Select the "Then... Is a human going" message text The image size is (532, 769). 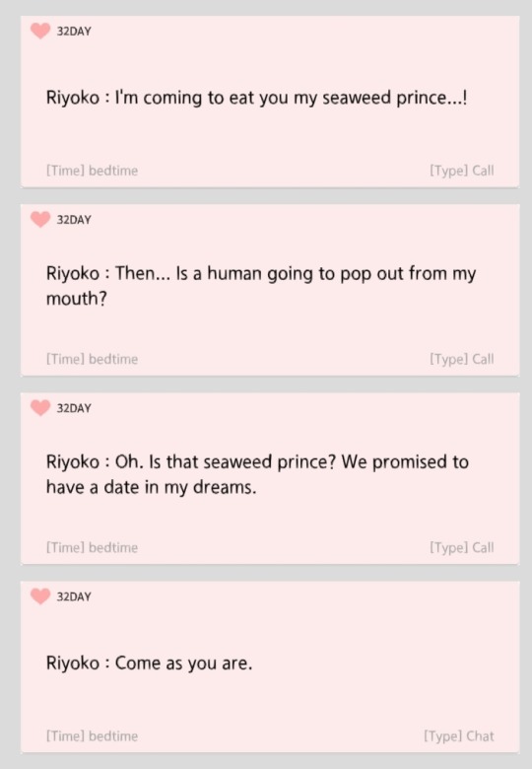(x=261, y=286)
